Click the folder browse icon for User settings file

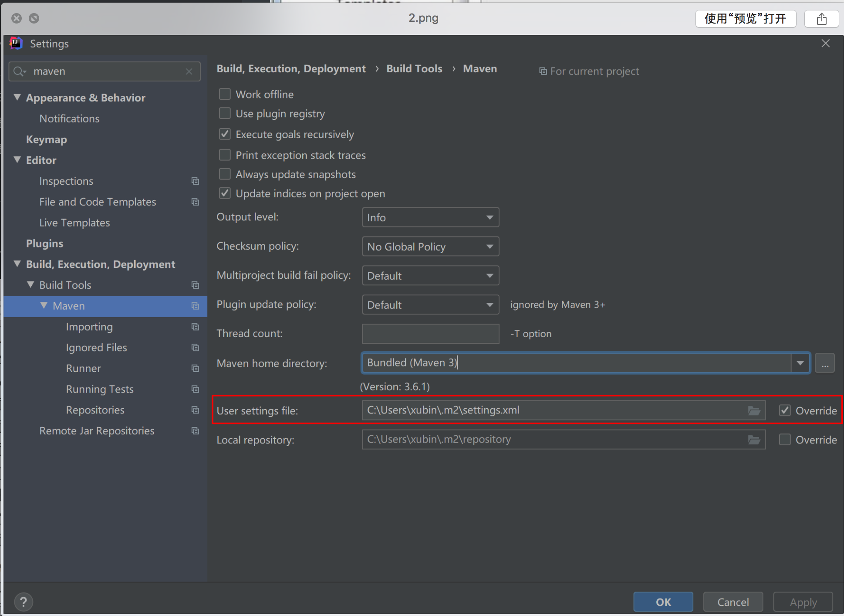tap(754, 410)
